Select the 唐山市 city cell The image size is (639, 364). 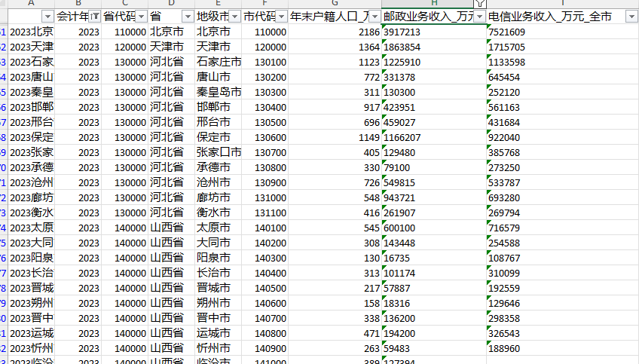(x=218, y=77)
